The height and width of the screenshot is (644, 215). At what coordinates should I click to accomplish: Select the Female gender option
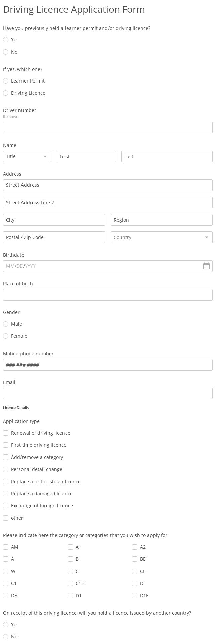coord(6,336)
